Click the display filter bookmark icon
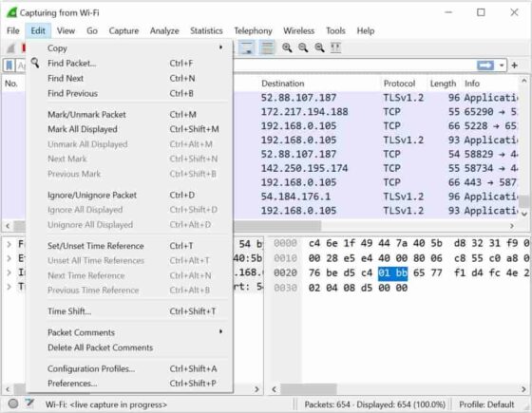The width and height of the screenshot is (532, 413). click(x=9, y=66)
